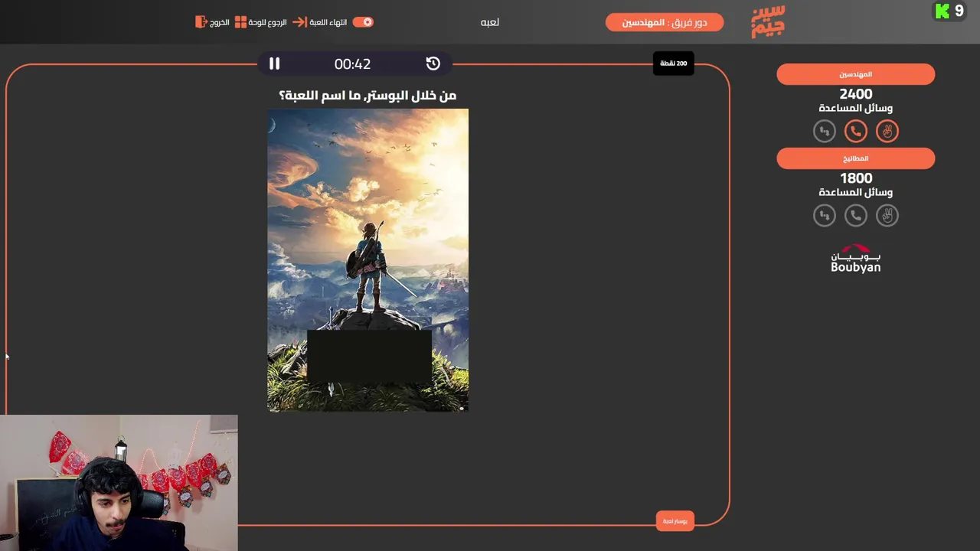Go back via الرجوع للوحة
Screen dimensions: 980x551
(x=268, y=22)
